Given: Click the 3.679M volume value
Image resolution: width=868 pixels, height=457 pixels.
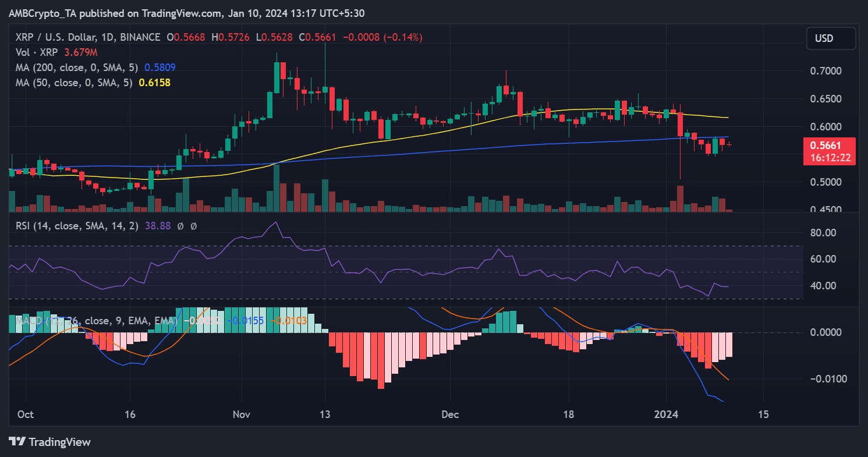Looking at the screenshot, I should point(80,52).
